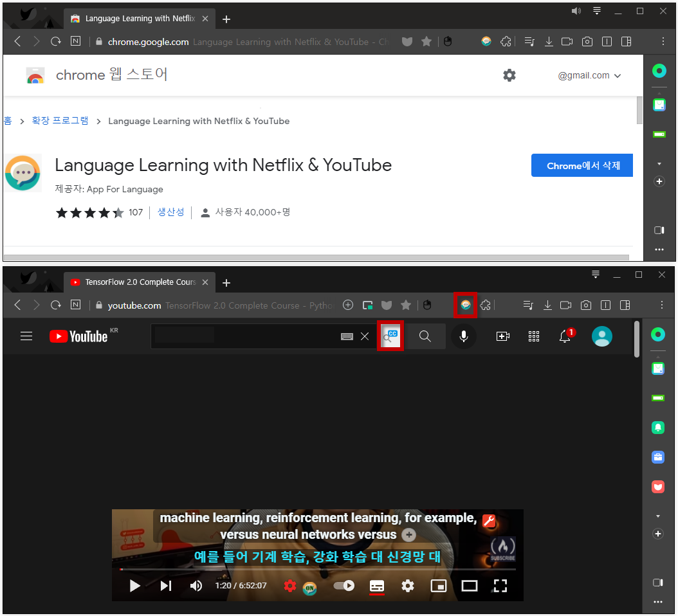Open the three-dot browser menu in web store window
Screen dimensions: 678x616
pyautogui.click(x=663, y=42)
